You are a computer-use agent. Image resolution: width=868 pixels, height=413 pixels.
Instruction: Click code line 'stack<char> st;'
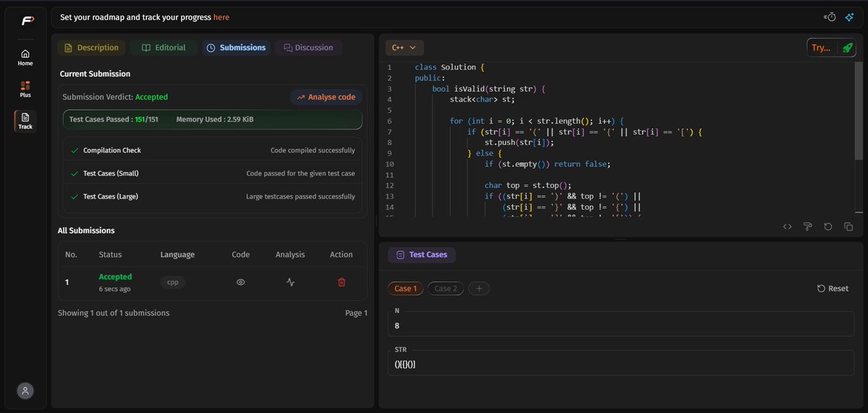coord(482,99)
